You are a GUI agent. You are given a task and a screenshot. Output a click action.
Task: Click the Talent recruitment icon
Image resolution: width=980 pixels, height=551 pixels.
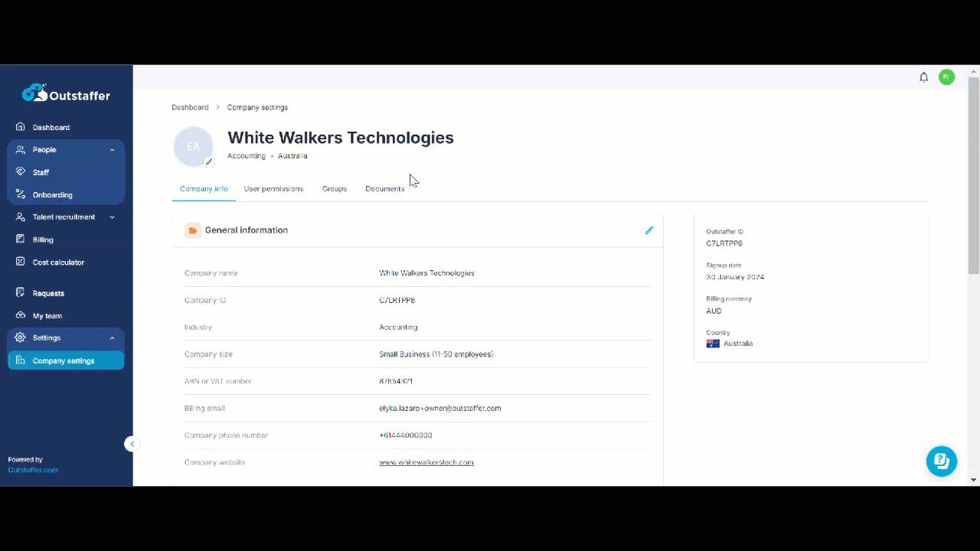21,217
